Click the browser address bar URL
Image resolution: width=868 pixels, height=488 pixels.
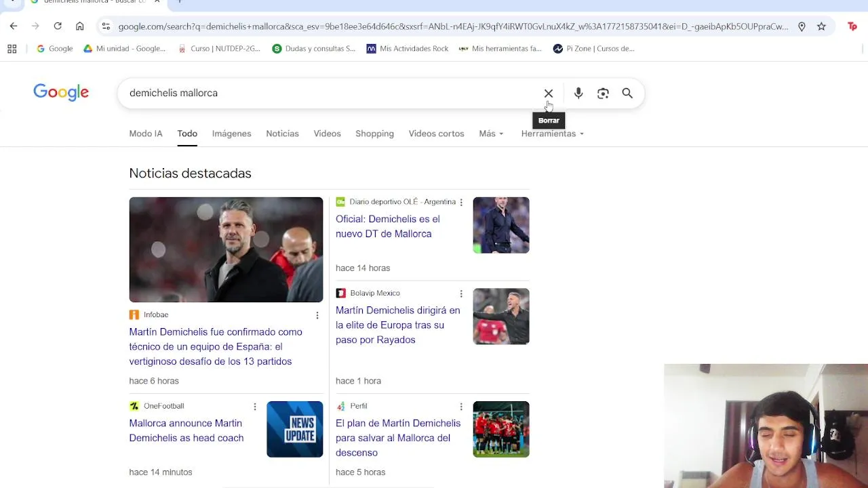[x=453, y=26]
